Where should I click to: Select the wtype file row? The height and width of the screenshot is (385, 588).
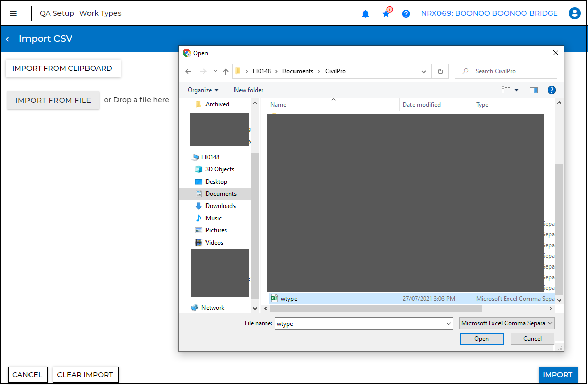[411, 299]
